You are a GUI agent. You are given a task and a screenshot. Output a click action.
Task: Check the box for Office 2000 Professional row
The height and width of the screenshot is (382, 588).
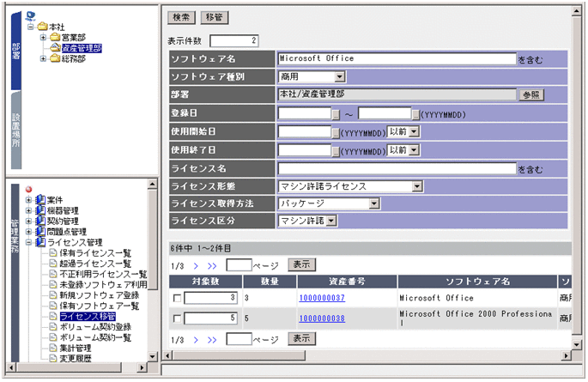pyautogui.click(x=178, y=318)
